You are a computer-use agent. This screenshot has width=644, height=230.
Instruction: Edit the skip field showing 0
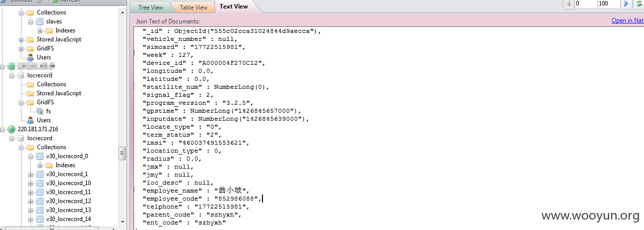point(586,3)
